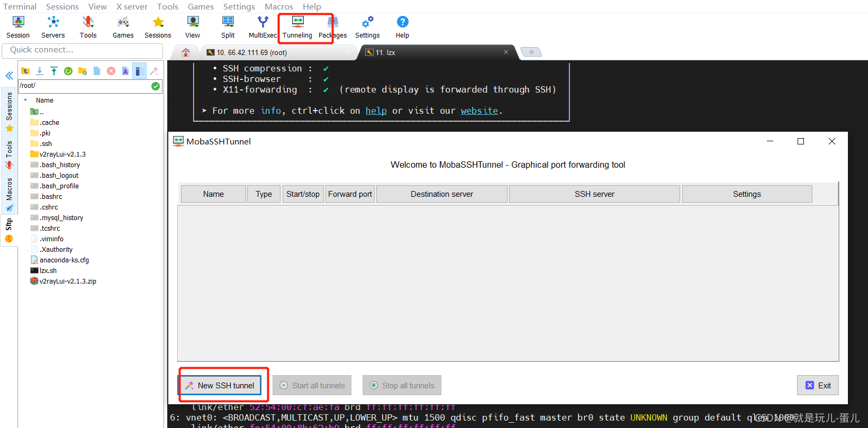Open the Settings gear toolbar button
This screenshot has height=428, width=868.
click(x=367, y=27)
